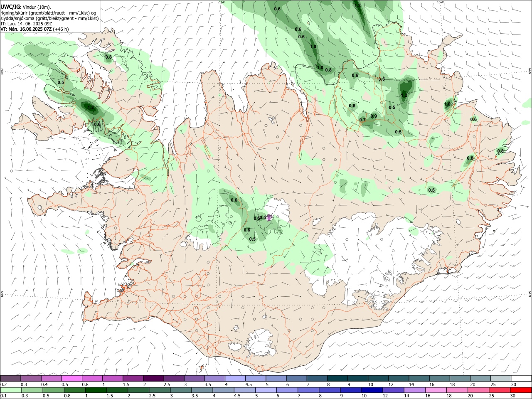Click the '15W' longitude label

tap(440, 2)
